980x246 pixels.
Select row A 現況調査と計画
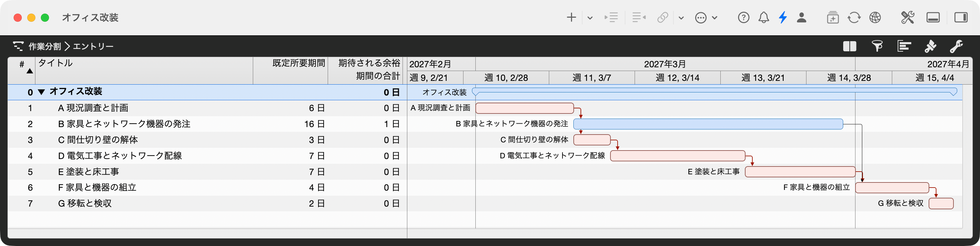point(207,108)
